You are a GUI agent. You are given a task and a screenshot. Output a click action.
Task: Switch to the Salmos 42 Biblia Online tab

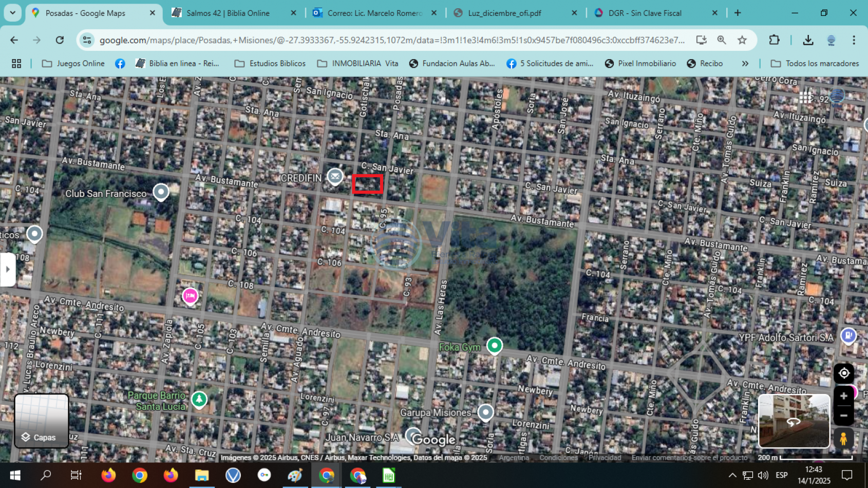click(228, 13)
